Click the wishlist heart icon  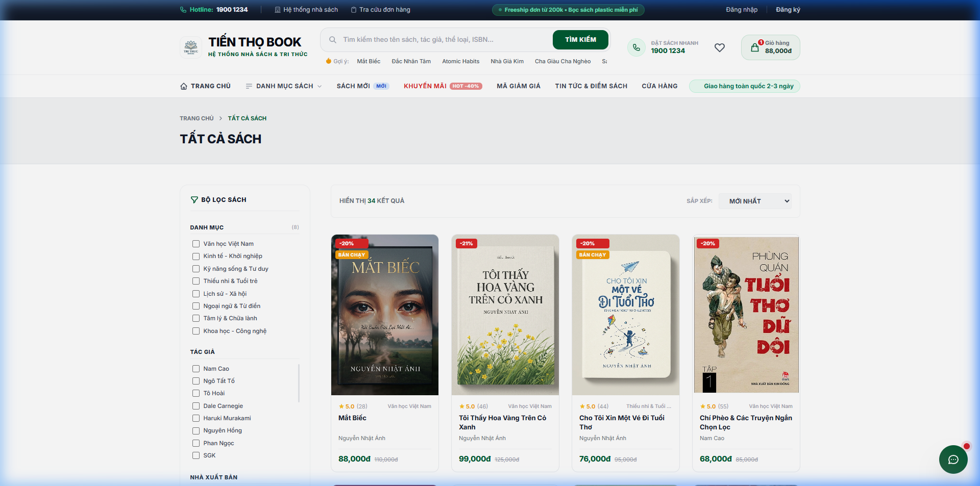tap(720, 47)
